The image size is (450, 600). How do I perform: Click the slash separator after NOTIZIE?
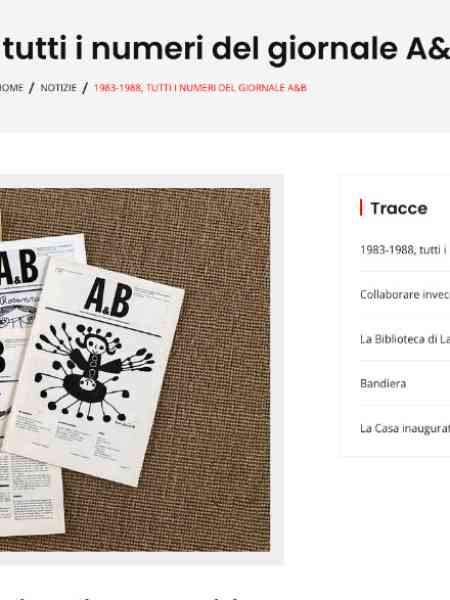pyautogui.click(x=85, y=88)
